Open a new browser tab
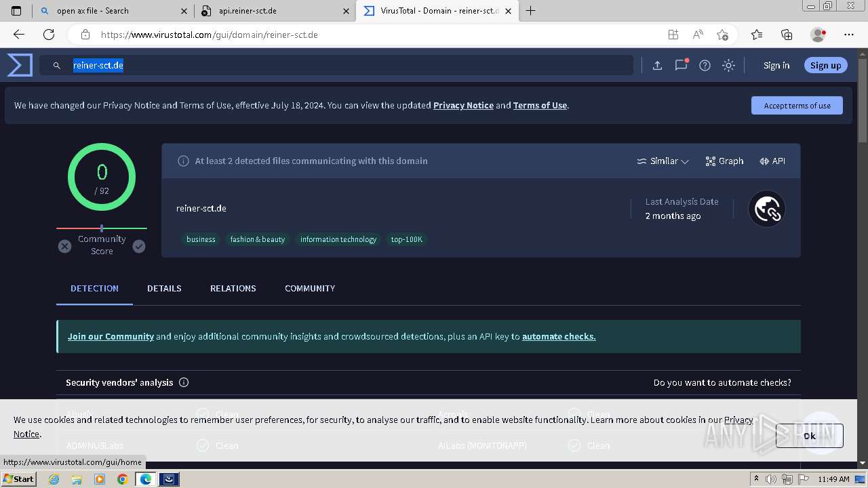Viewport: 868px width, 488px height. click(x=530, y=11)
